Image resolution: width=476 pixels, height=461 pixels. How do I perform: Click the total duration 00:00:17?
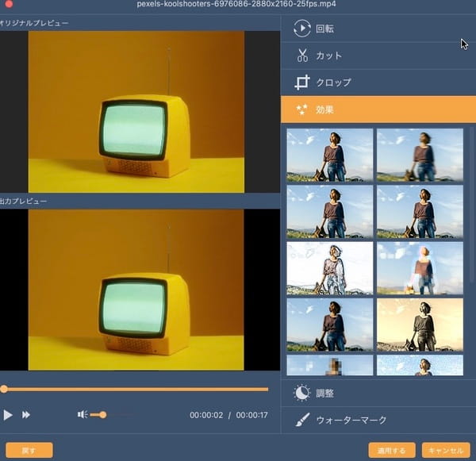252,415
